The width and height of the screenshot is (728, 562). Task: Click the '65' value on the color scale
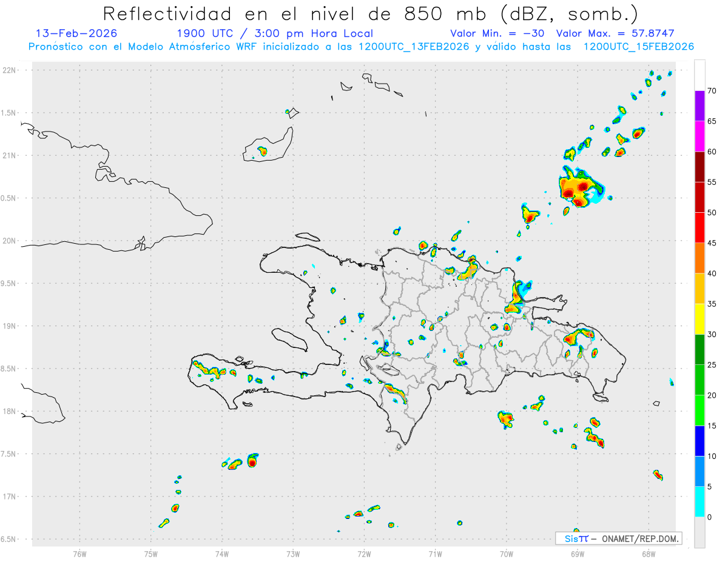pyautogui.click(x=712, y=121)
